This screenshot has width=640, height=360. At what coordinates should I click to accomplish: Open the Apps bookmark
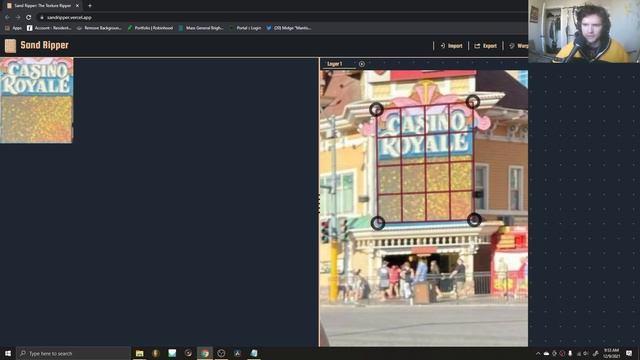(x=13, y=28)
